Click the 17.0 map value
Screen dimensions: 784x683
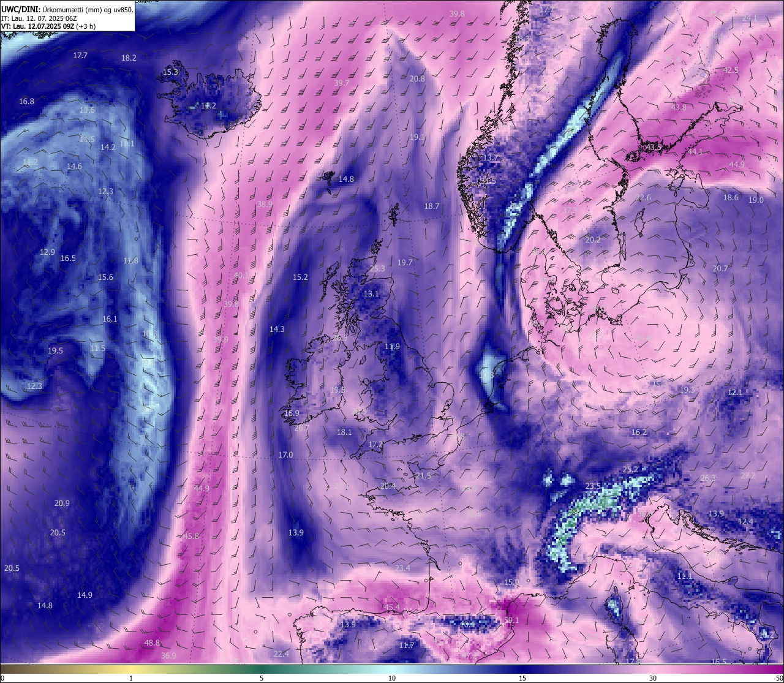[x=285, y=455]
